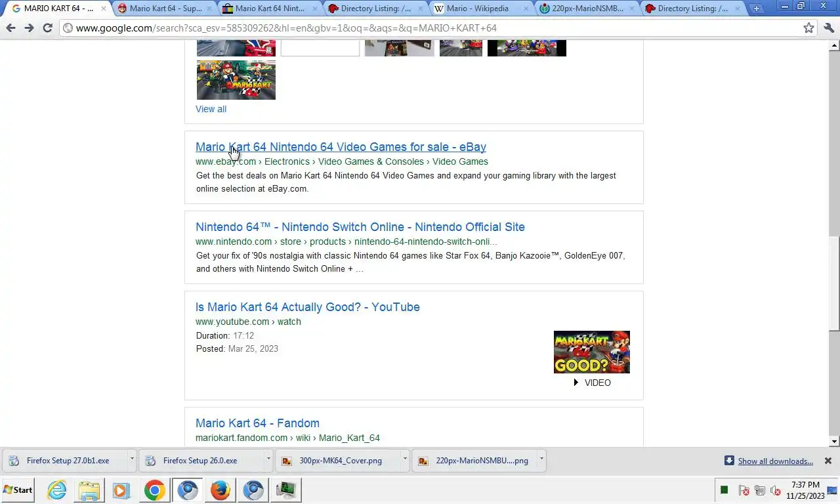The width and height of the screenshot is (840, 504).
Task: Open Firefox taskbar icon
Action: coord(220,490)
